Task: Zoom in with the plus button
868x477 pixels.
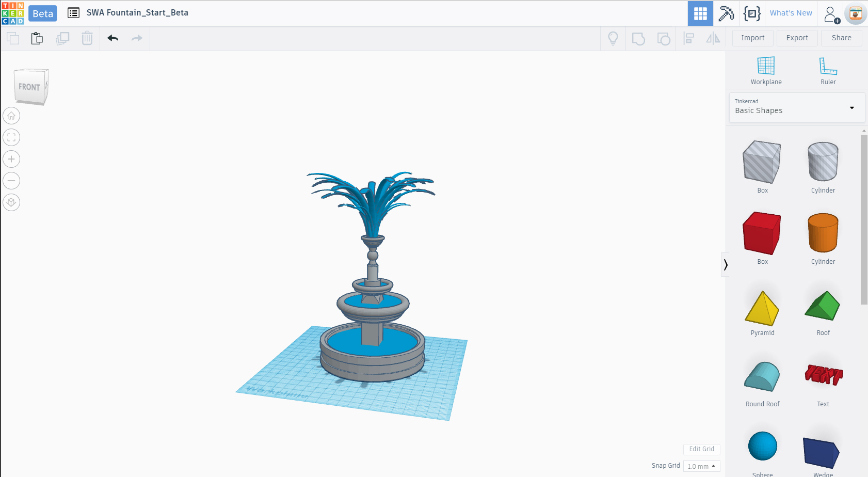Action: click(11, 159)
